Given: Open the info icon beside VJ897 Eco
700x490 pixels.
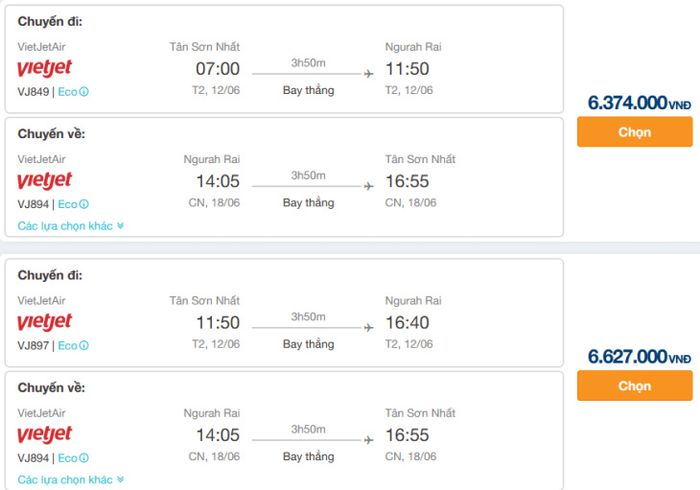Looking at the screenshot, I should [x=84, y=346].
